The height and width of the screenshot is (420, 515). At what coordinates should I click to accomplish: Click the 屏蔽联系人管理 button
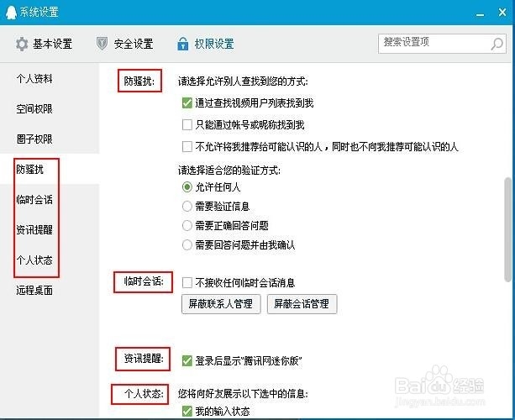pos(221,304)
